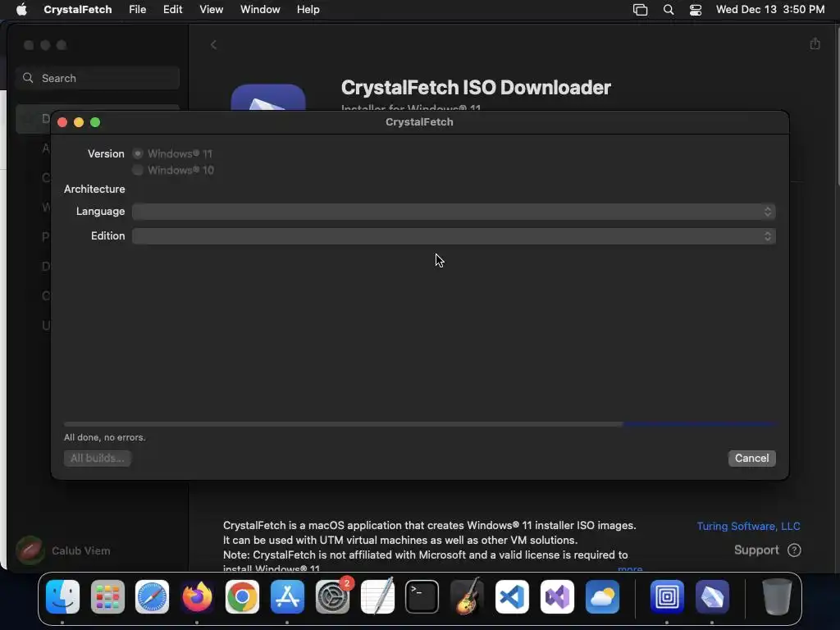The height and width of the screenshot is (630, 840).
Task: Launch GarageBand from the Dock
Action: 467,596
